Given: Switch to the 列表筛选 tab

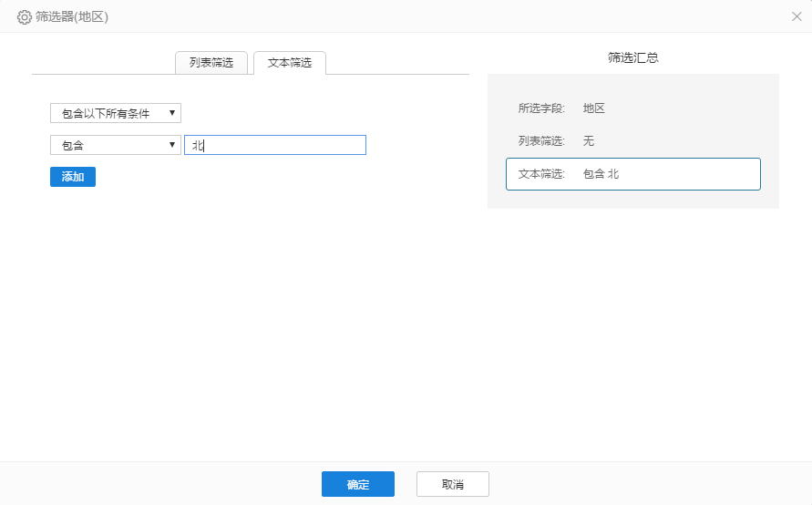Looking at the screenshot, I should 211,63.
